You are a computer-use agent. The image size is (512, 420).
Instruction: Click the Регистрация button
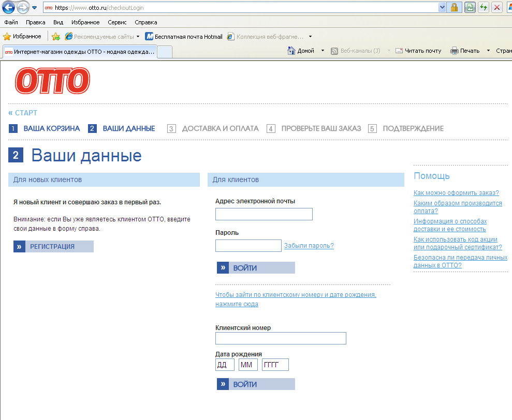tap(53, 246)
